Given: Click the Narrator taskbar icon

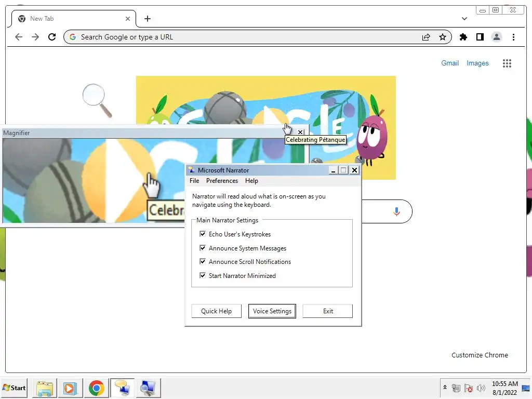Looking at the screenshot, I should (123, 388).
